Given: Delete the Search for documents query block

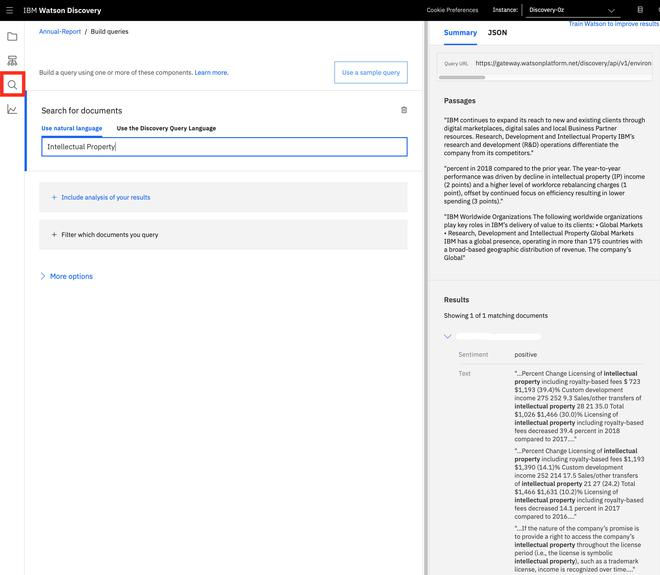Looking at the screenshot, I should click(404, 110).
